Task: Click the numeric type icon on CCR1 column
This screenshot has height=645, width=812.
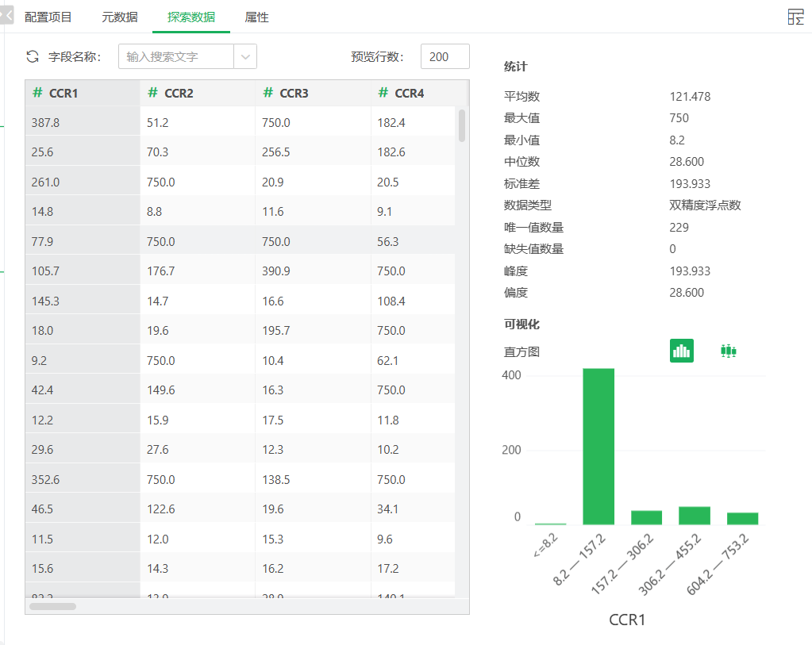Action: pyautogui.click(x=37, y=93)
